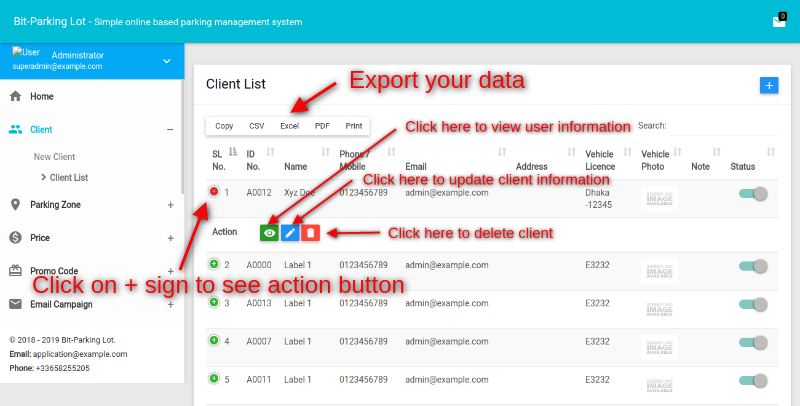Collapse row 1 with red minus button
Viewport: 800px width, 406px height.
(214, 191)
